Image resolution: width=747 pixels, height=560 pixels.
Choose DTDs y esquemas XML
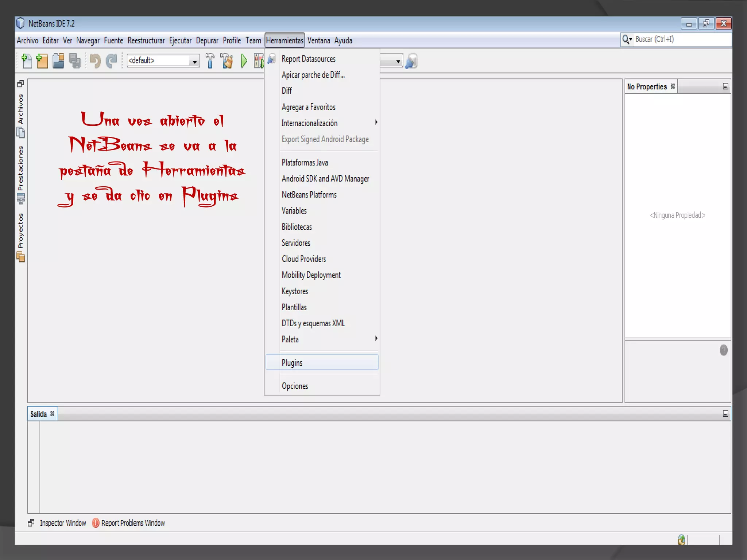tap(322, 323)
